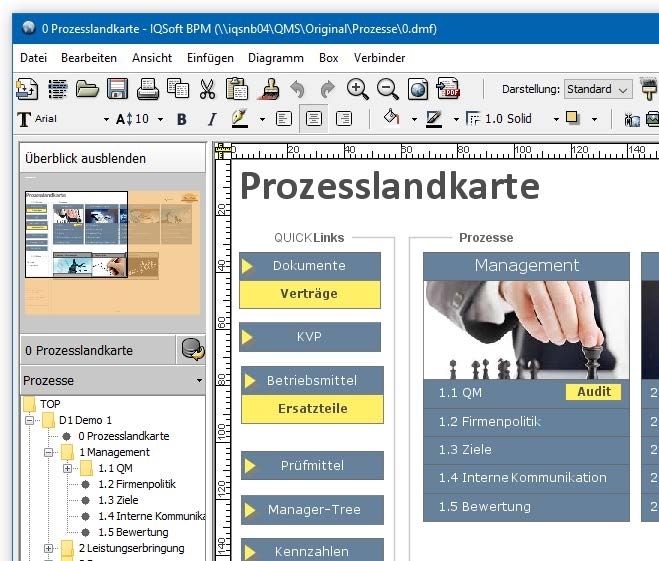The image size is (659, 561).
Task: Open the Ansicht menu
Action: coord(152,58)
